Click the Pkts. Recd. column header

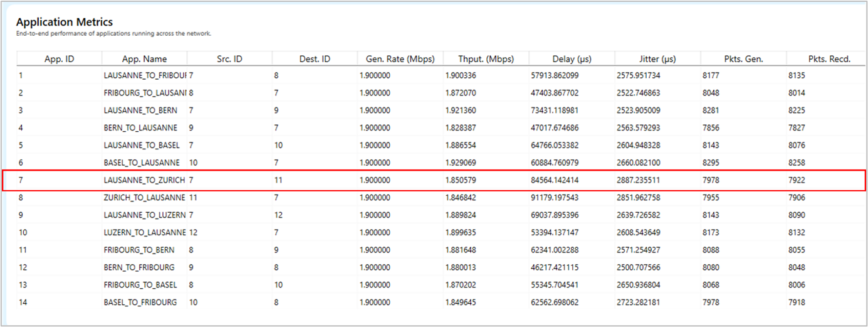point(829,59)
